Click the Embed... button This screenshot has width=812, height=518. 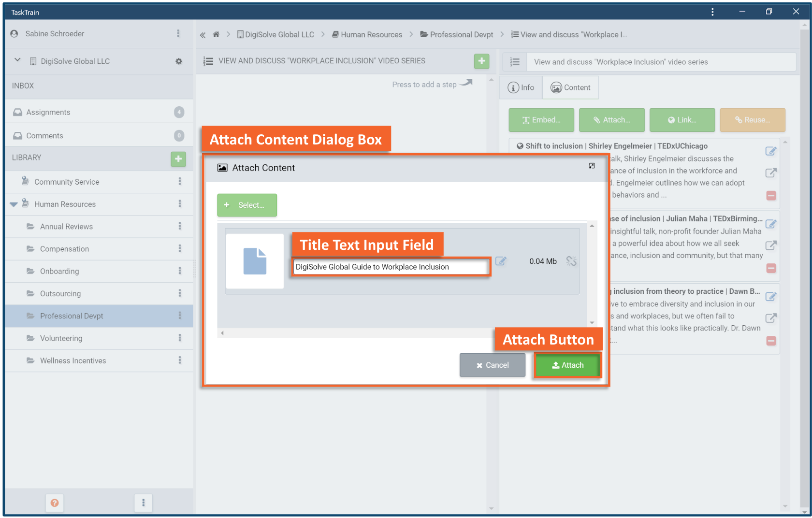541,120
